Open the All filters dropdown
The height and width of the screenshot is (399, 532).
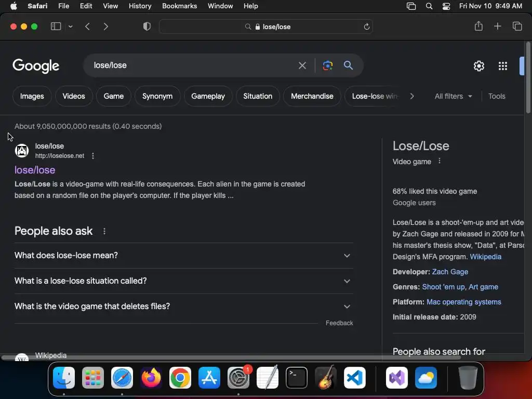coord(453,96)
